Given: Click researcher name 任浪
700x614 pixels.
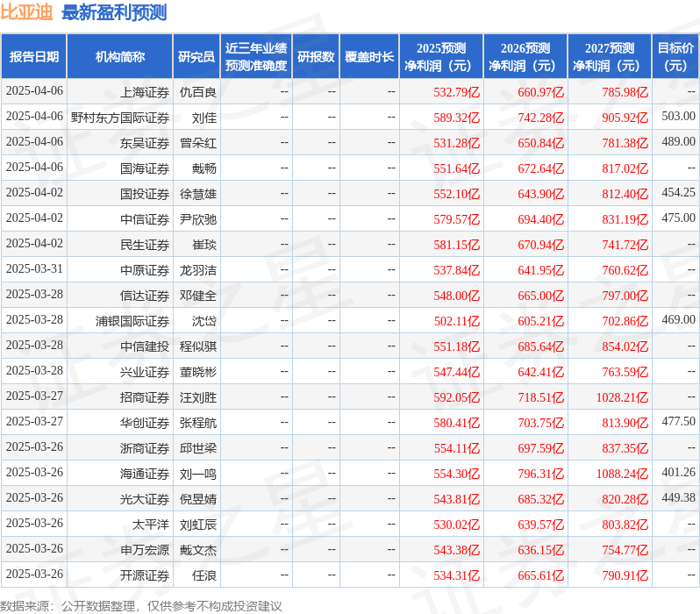Looking at the screenshot, I should 204,576.
